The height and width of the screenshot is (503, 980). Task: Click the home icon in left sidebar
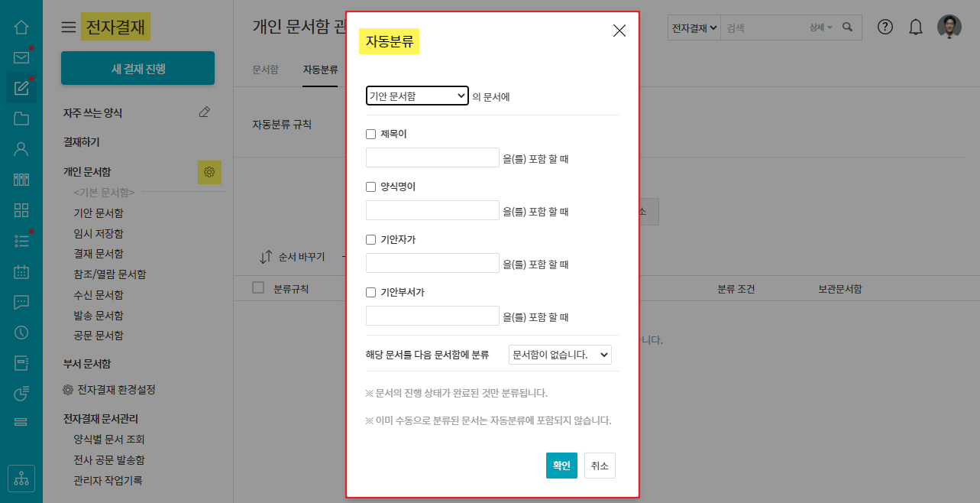point(21,28)
